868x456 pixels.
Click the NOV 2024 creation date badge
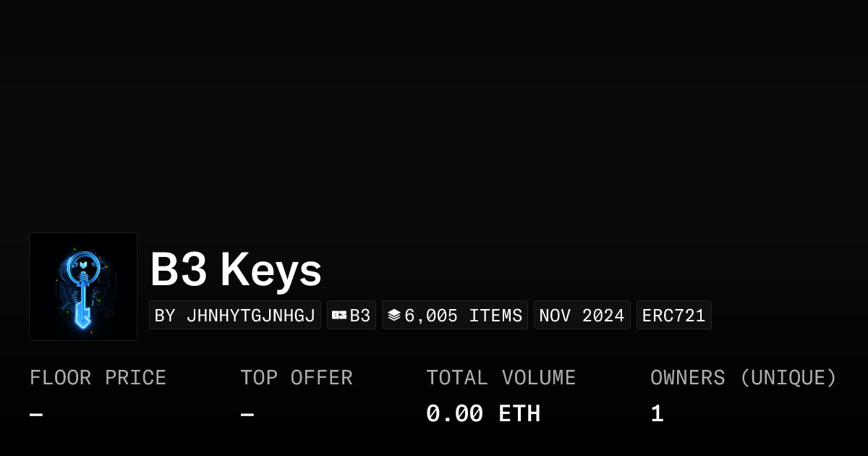[x=582, y=316]
